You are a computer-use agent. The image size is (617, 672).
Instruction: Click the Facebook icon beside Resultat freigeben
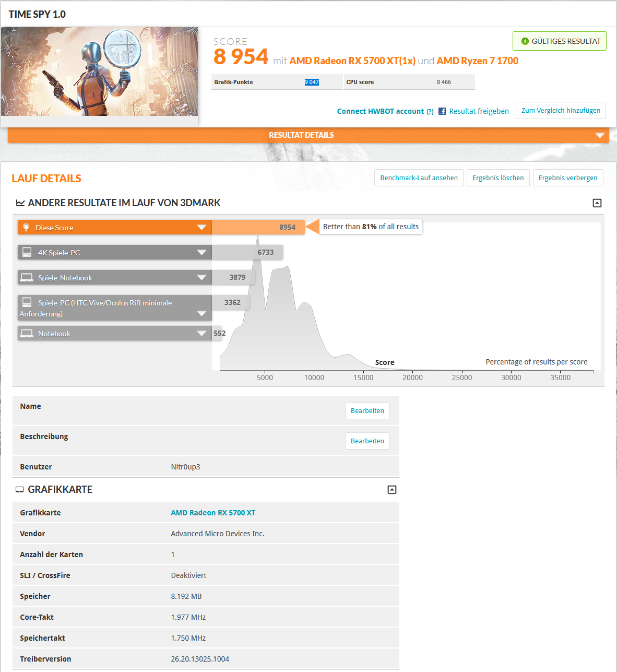pyautogui.click(x=442, y=111)
